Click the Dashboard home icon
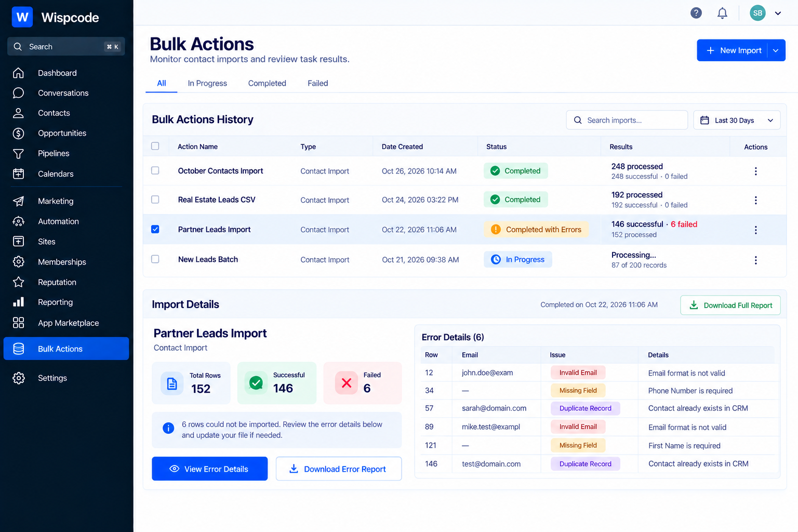Viewport: 798px width, 532px height. click(18, 73)
